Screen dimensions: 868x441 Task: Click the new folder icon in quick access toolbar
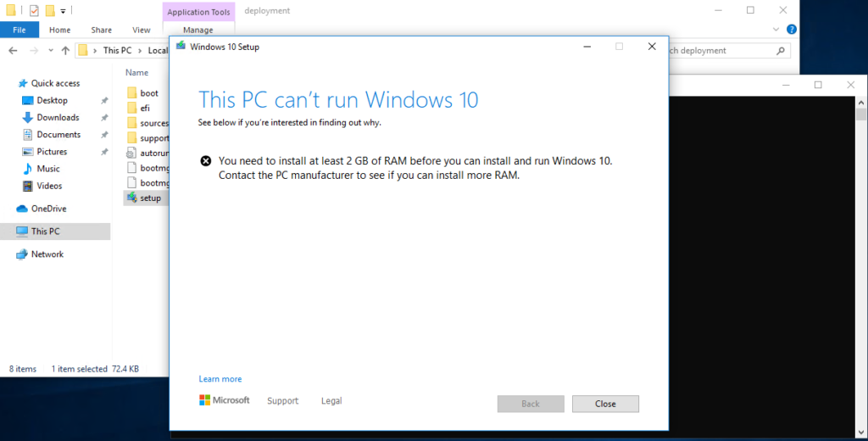click(x=50, y=10)
